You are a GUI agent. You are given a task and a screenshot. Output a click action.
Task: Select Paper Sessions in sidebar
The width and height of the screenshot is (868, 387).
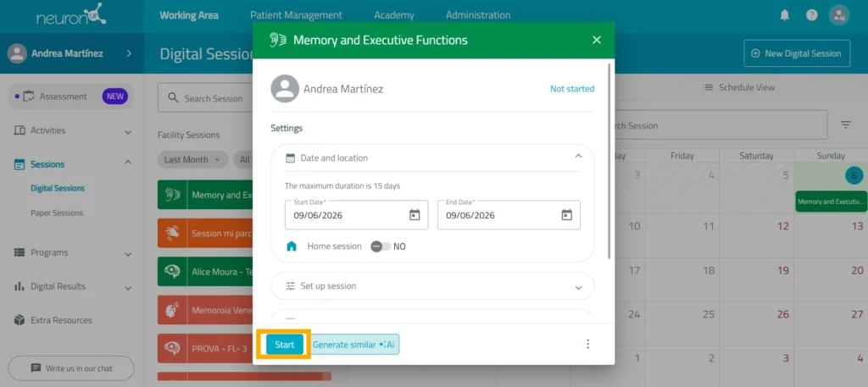[57, 213]
